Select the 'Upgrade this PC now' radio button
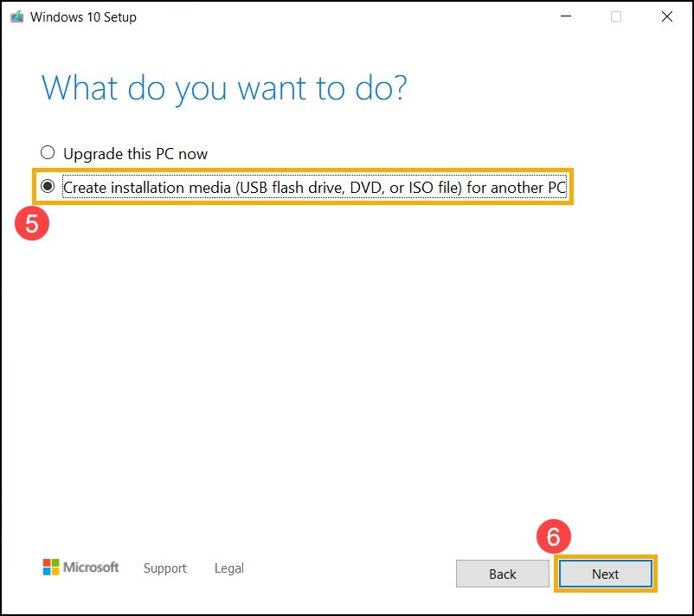Viewport: 694px width, 616px height. pos(48,152)
